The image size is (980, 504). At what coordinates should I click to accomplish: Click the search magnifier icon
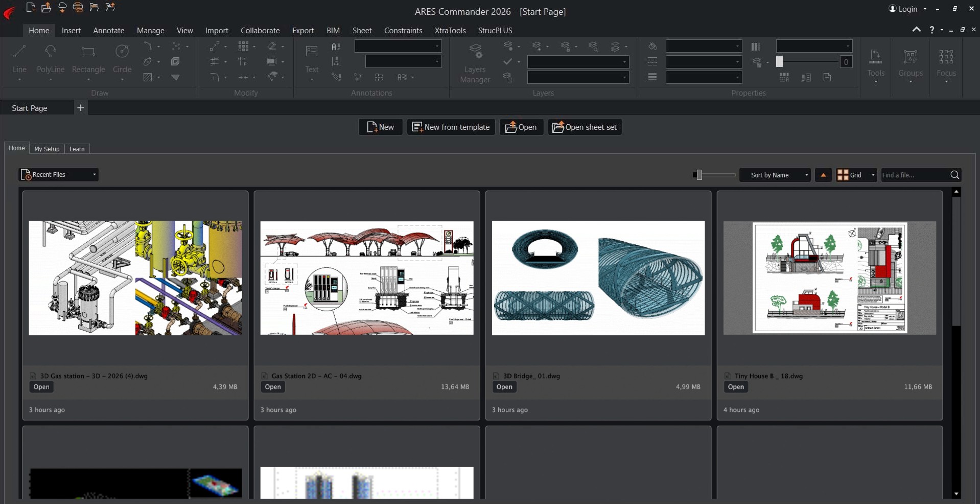[x=954, y=175]
